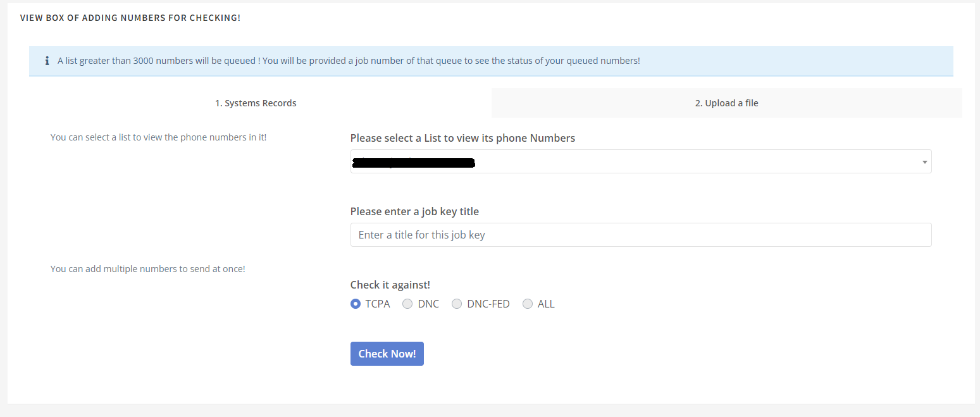Click the blue queued numbers alert banner
This screenshot has height=417, width=980.
[x=491, y=61]
